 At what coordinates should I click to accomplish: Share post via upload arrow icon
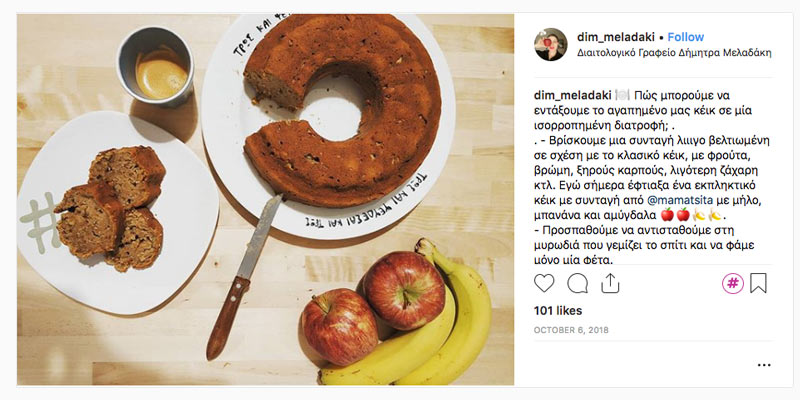pos(610,283)
